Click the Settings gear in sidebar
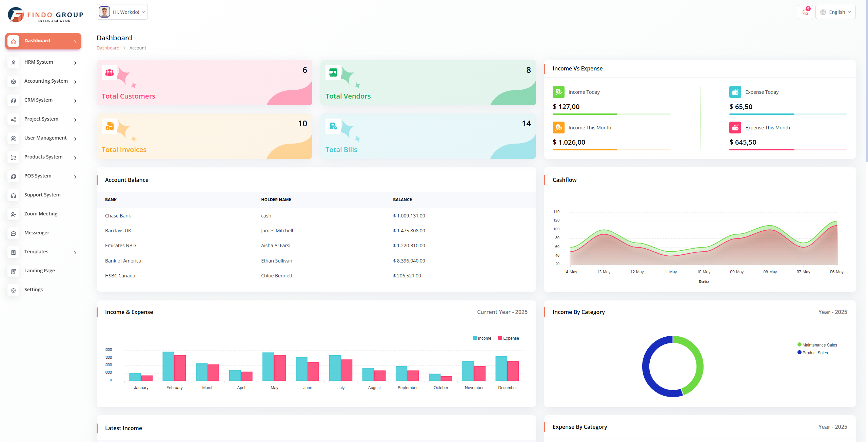 tap(14, 290)
